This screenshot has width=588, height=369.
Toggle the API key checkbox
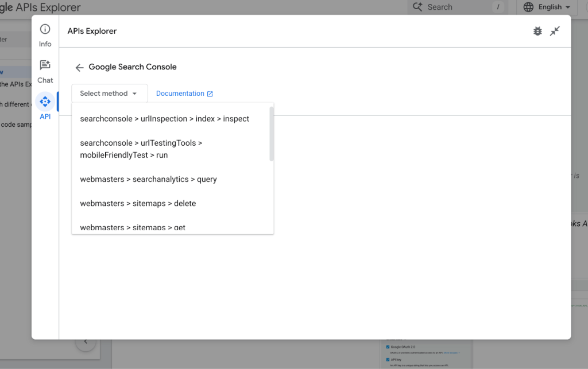[388, 360]
